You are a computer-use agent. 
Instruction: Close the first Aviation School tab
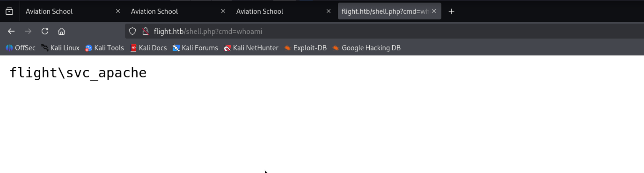pyautogui.click(x=118, y=11)
